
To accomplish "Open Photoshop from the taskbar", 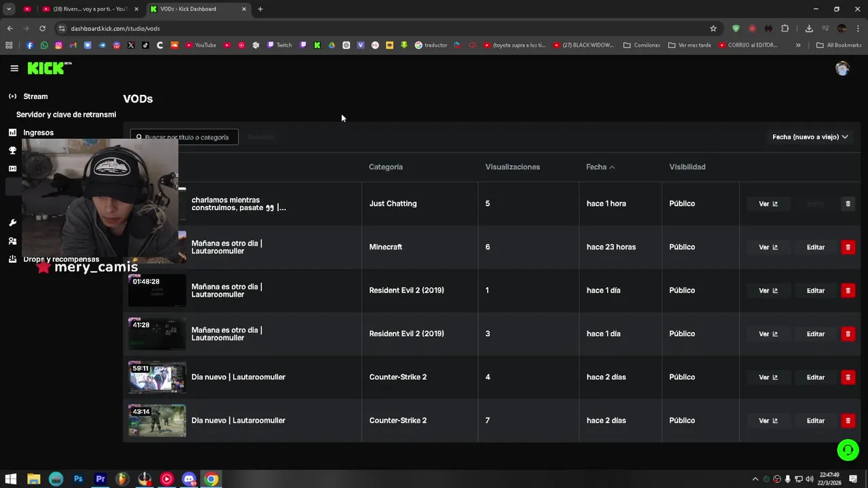I will point(78,479).
